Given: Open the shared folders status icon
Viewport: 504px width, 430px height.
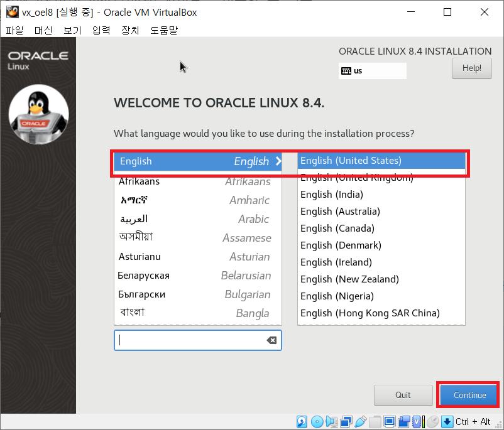Looking at the screenshot, I should 375,422.
